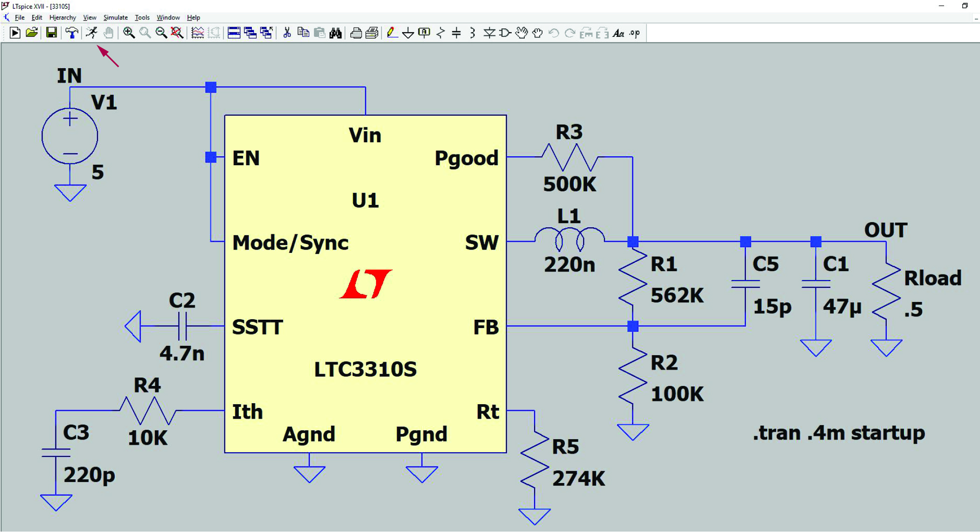Click the Undo arrow icon
The height and width of the screenshot is (532, 980).
tap(554, 33)
